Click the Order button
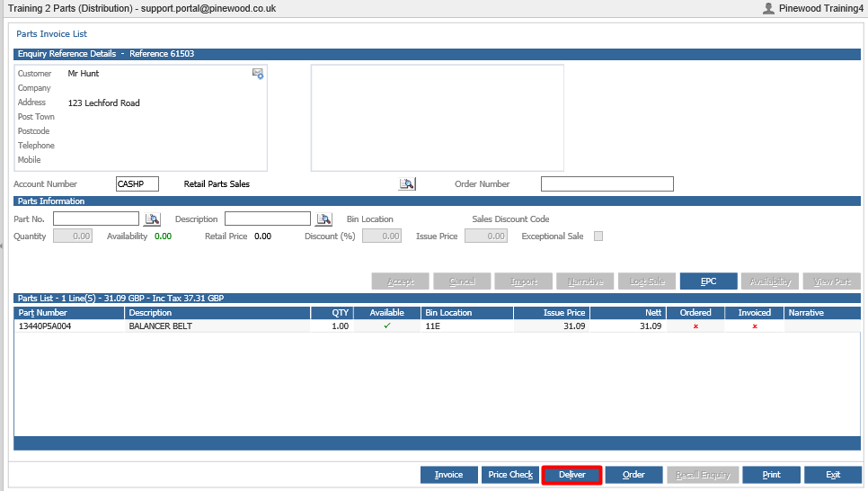This screenshot has height=491, width=868. 633,475
